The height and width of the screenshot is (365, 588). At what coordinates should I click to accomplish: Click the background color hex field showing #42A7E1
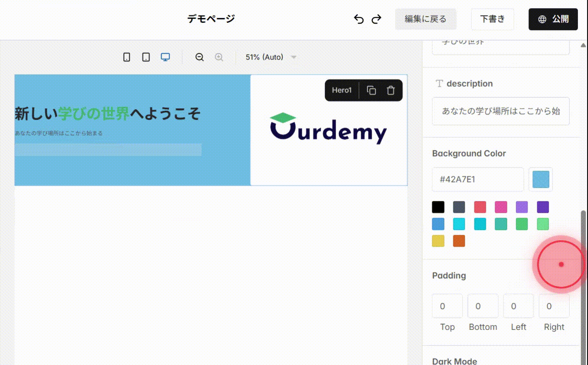[478, 179]
